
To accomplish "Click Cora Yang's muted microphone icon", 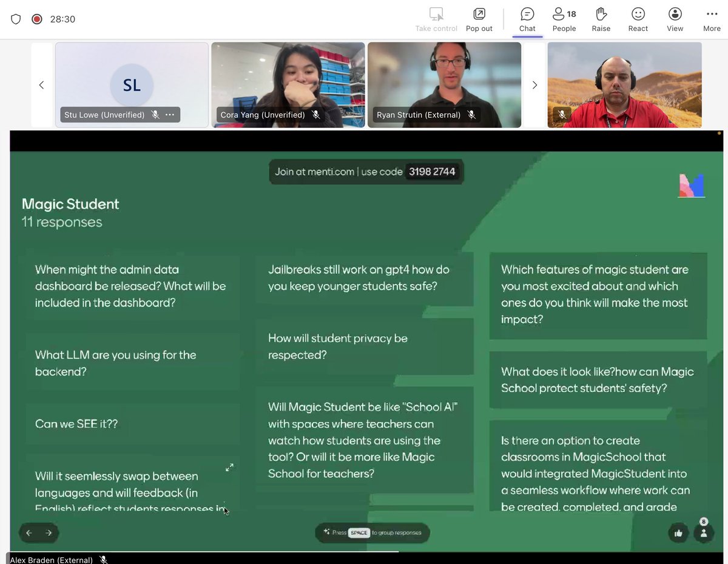I will click(x=315, y=115).
